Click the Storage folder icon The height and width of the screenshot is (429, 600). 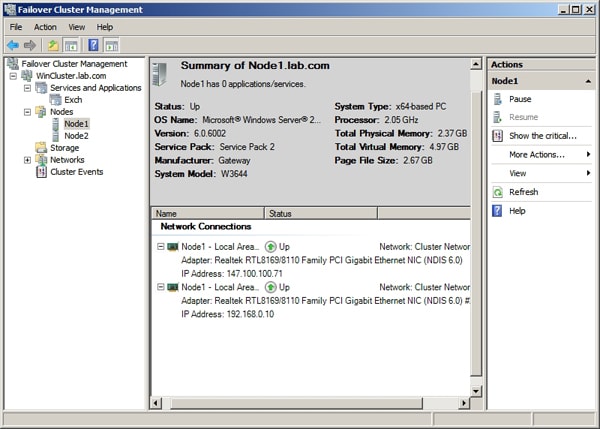click(41, 147)
